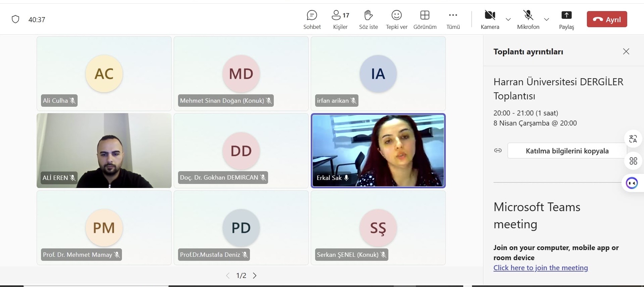Turn on the Kamera

[x=489, y=19]
